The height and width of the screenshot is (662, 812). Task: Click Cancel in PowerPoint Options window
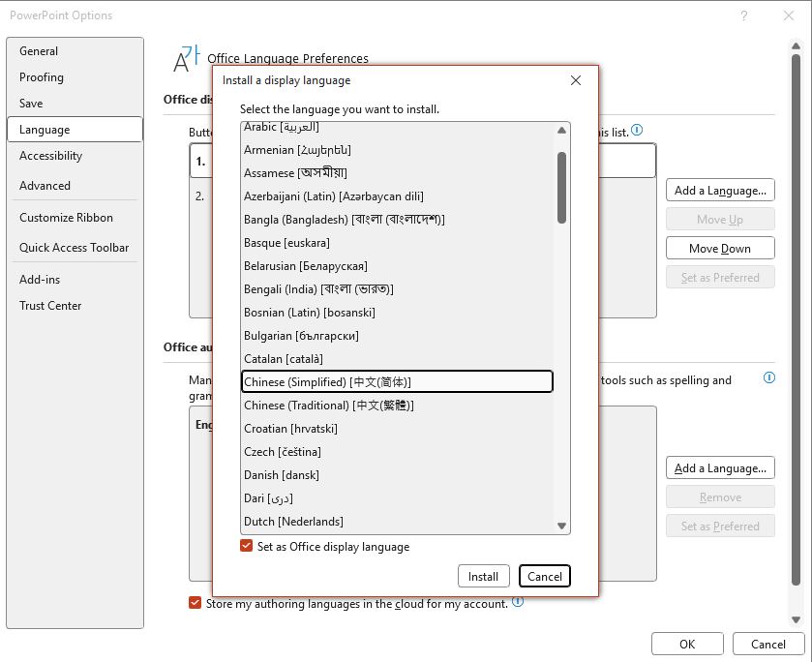click(768, 644)
